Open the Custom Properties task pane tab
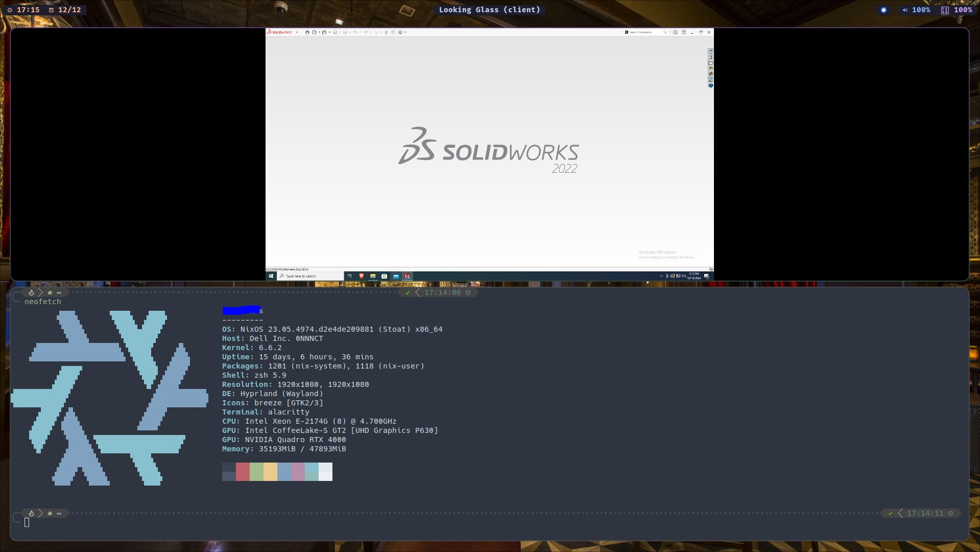 (x=710, y=80)
